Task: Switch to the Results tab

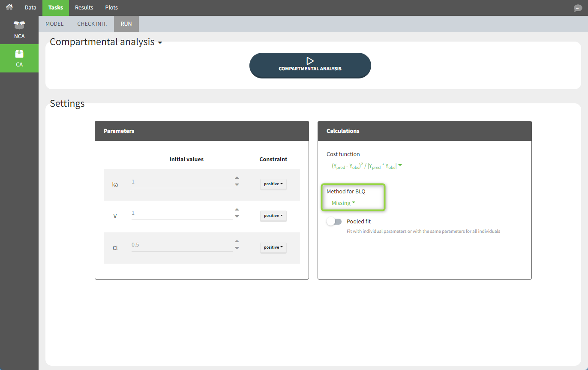Action: coord(84,8)
